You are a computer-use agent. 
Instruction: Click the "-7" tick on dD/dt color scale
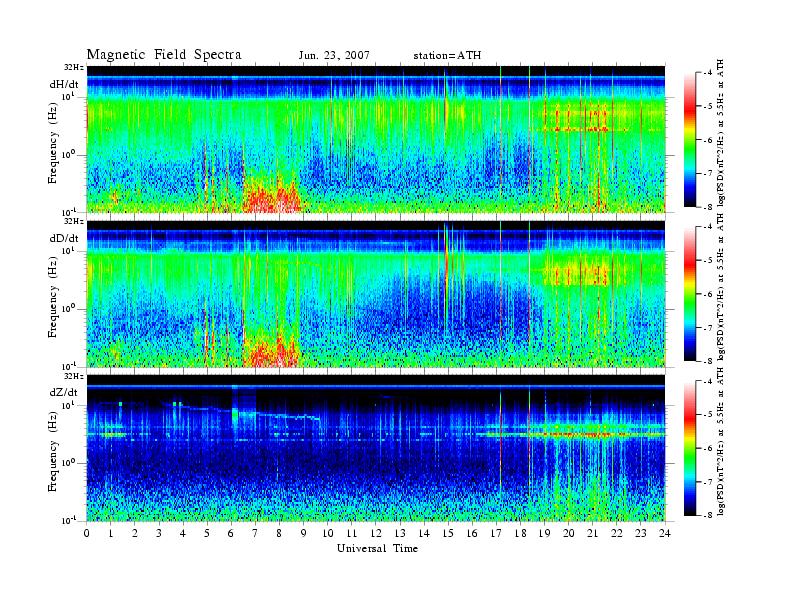point(708,328)
